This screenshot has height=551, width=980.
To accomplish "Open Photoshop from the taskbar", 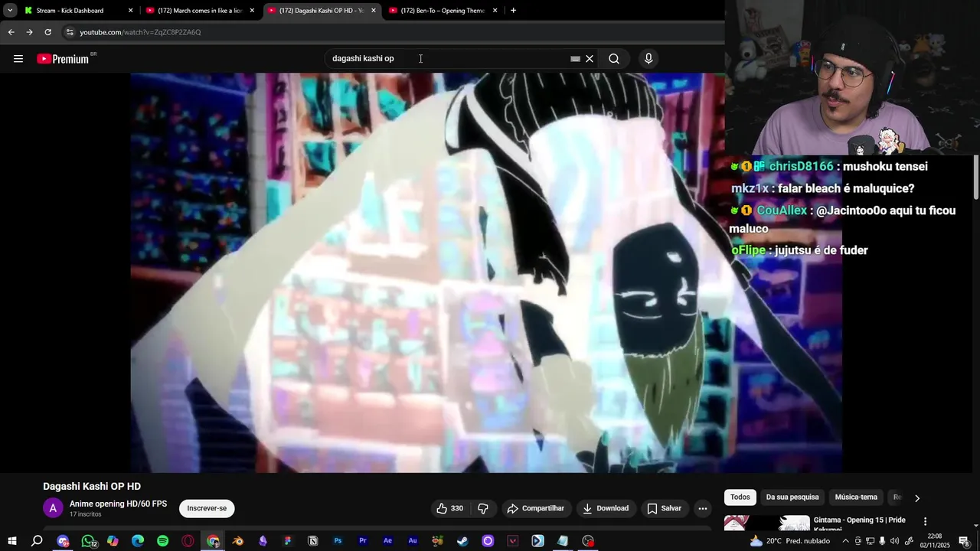I will (338, 541).
